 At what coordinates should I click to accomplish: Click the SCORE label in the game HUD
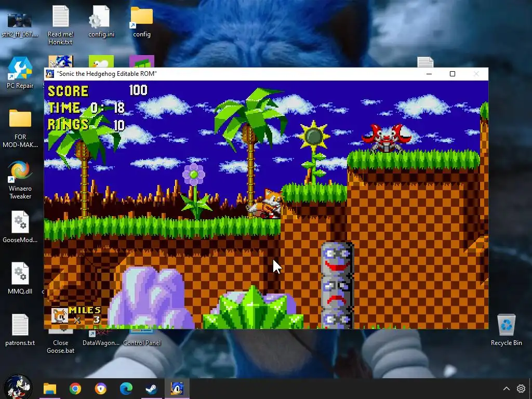(x=68, y=91)
